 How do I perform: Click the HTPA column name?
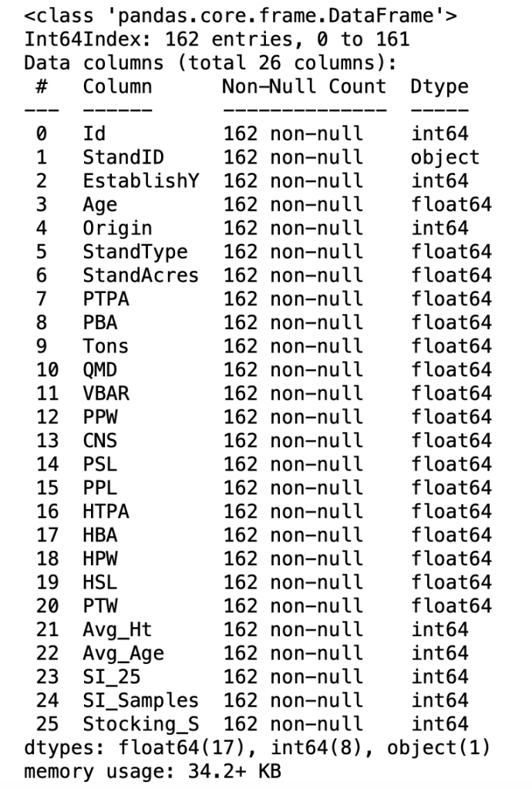pyautogui.click(x=106, y=511)
